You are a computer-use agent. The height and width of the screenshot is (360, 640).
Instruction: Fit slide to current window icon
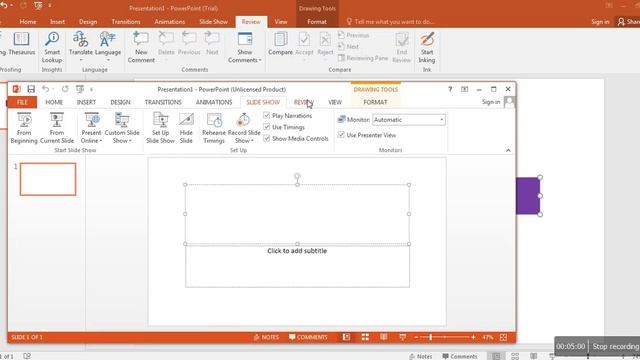tap(503, 337)
